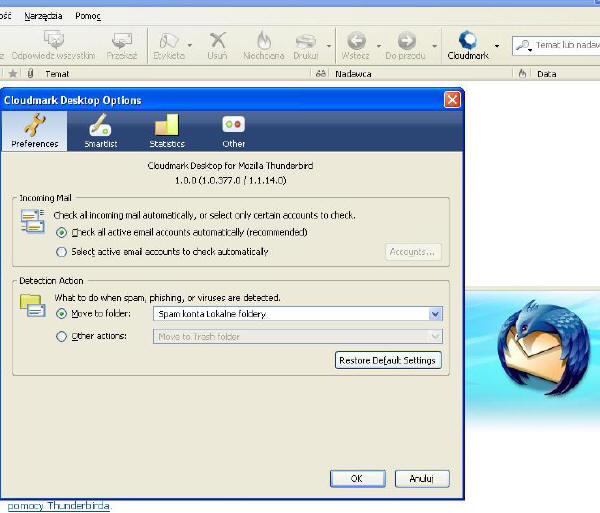Click the Wstecz back arrow icon
600x513 pixels.
tap(355, 45)
